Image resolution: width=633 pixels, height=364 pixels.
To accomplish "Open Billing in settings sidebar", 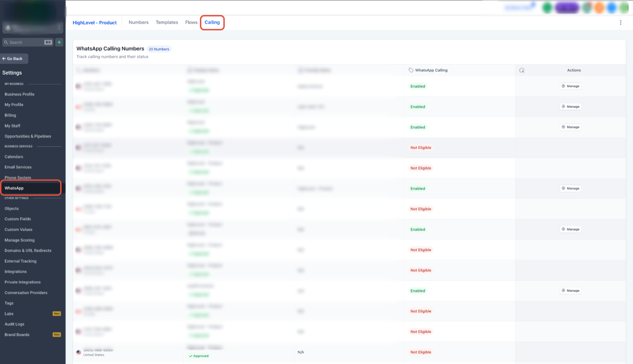I will [10, 115].
